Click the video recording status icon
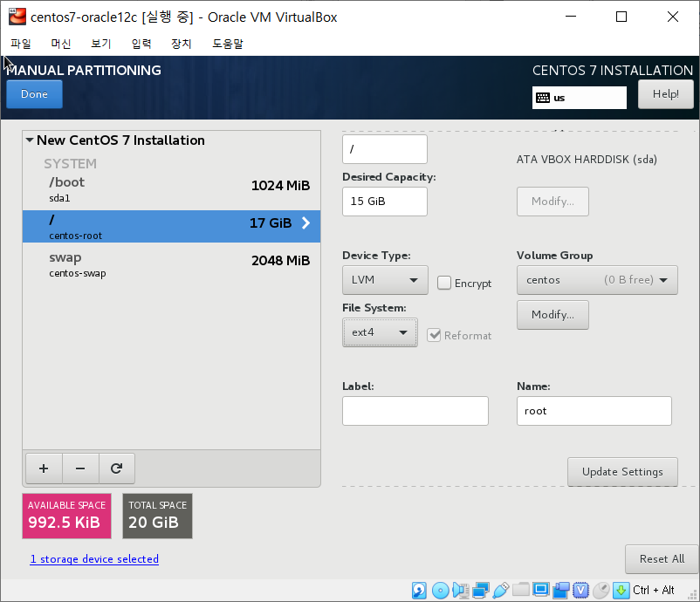Image resolution: width=700 pixels, height=602 pixels. (x=560, y=590)
